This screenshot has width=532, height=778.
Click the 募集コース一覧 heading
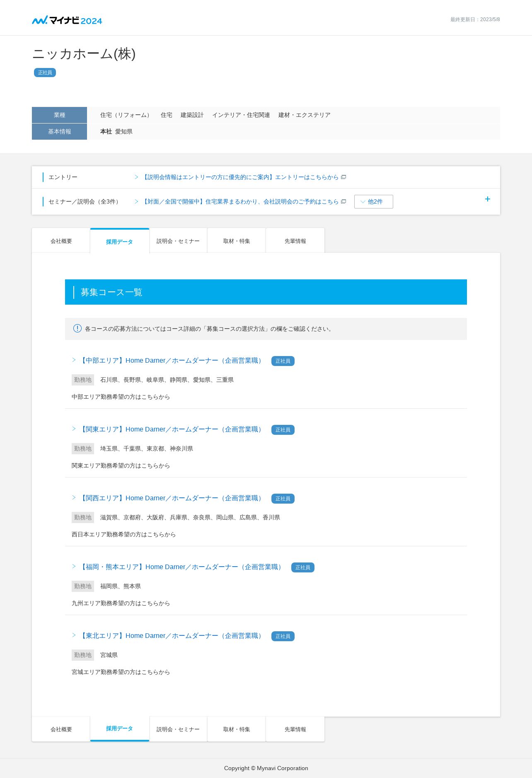click(x=111, y=292)
